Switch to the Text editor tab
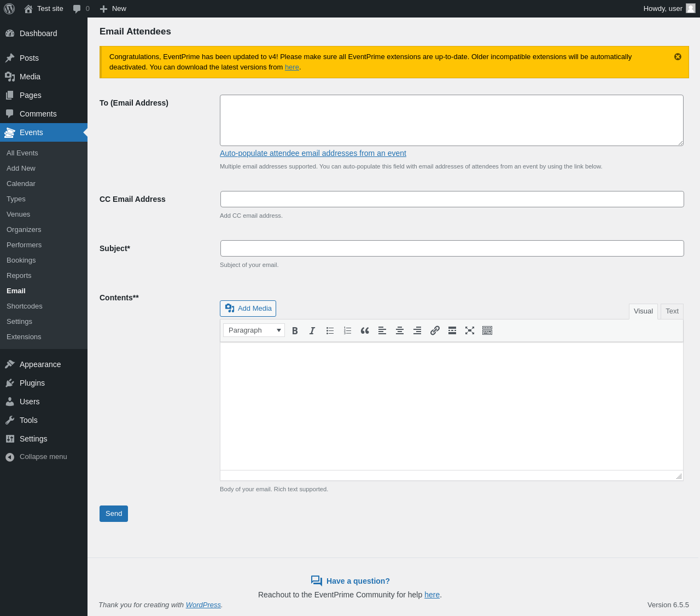 (x=672, y=311)
